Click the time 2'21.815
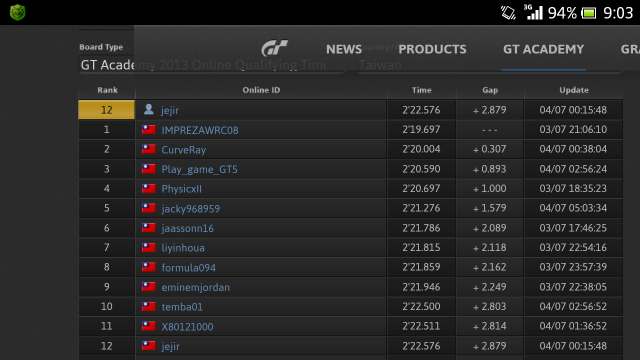The image size is (640, 360). [x=421, y=247]
